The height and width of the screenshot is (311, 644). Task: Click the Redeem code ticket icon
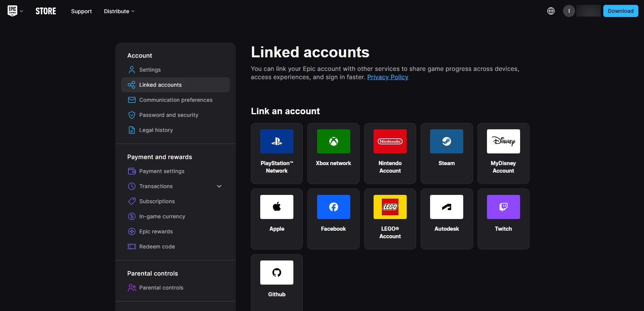tap(132, 247)
